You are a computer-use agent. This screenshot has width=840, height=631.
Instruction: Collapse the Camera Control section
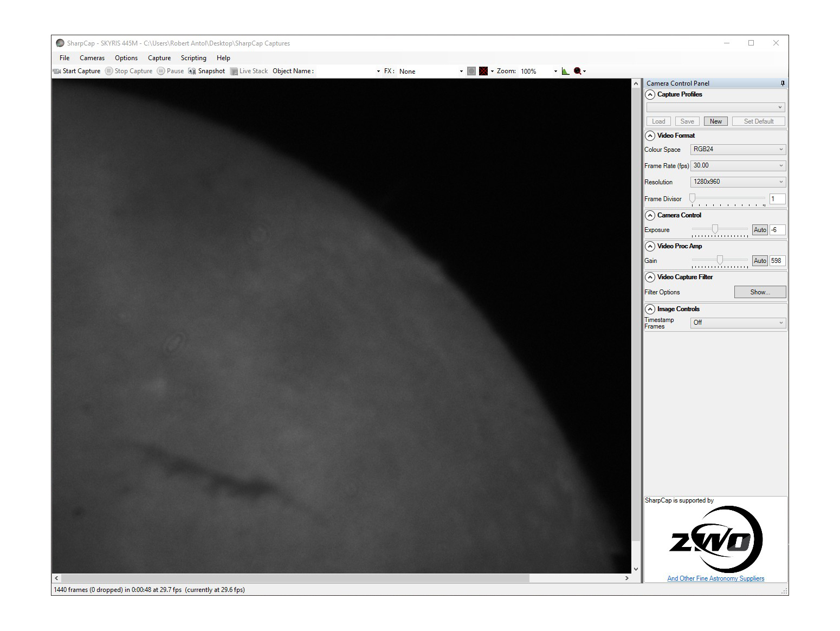point(650,215)
